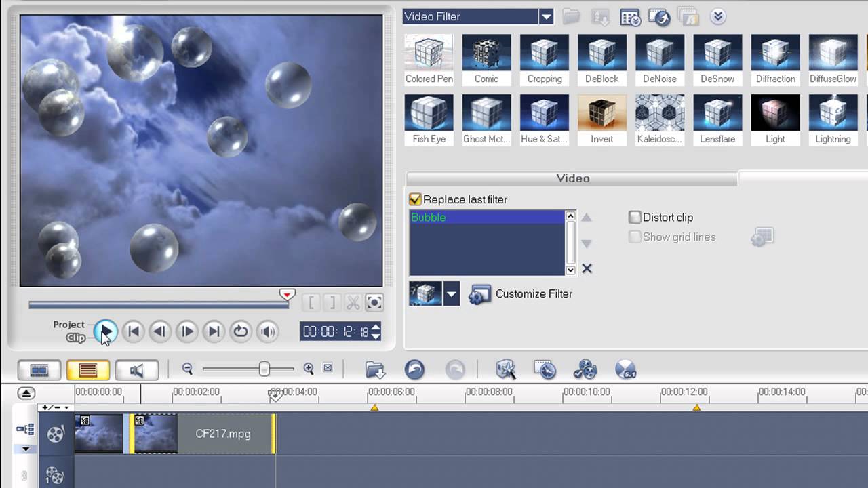Open the Video Filter category dropdown
The image size is (868, 488).
[x=547, y=16]
